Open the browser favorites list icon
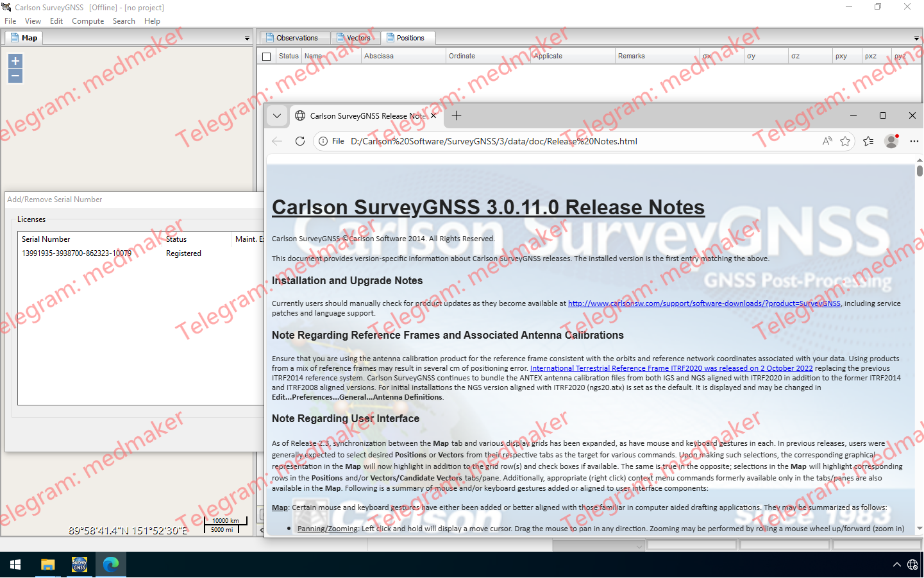The width and height of the screenshot is (924, 578). 868,141
